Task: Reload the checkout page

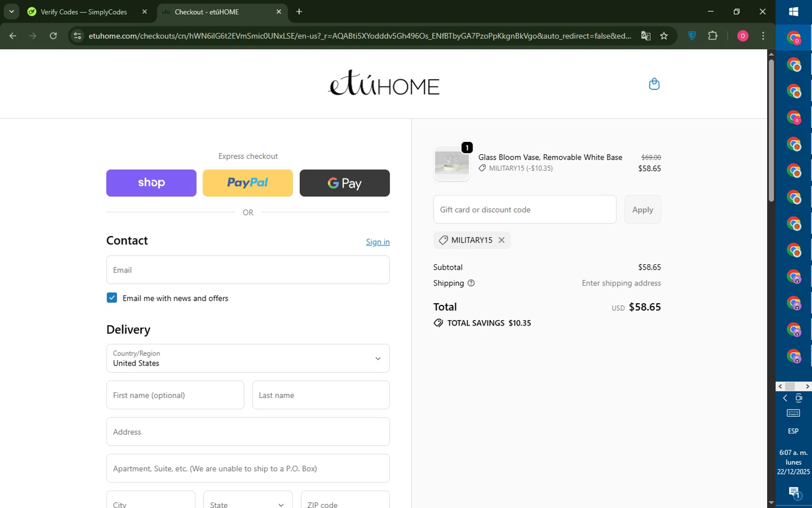Action: 53,36
